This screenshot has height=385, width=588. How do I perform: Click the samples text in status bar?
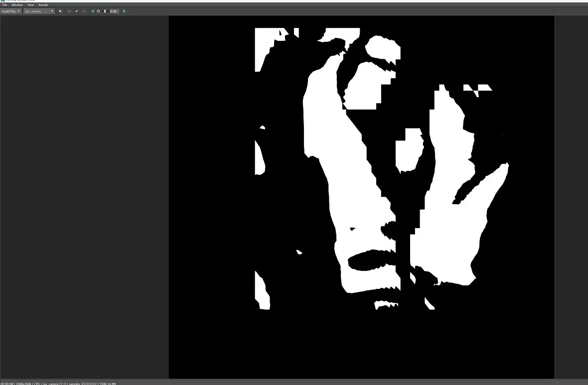pyautogui.click(x=83, y=384)
